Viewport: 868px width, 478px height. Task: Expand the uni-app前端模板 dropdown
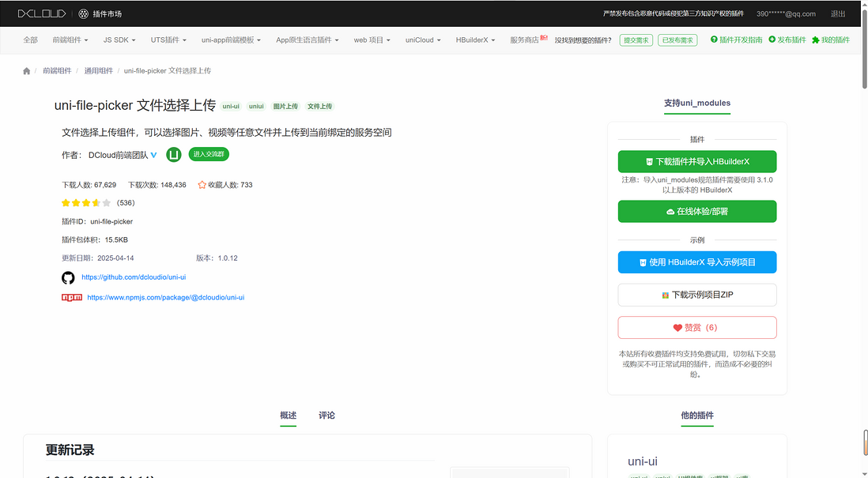(231, 40)
